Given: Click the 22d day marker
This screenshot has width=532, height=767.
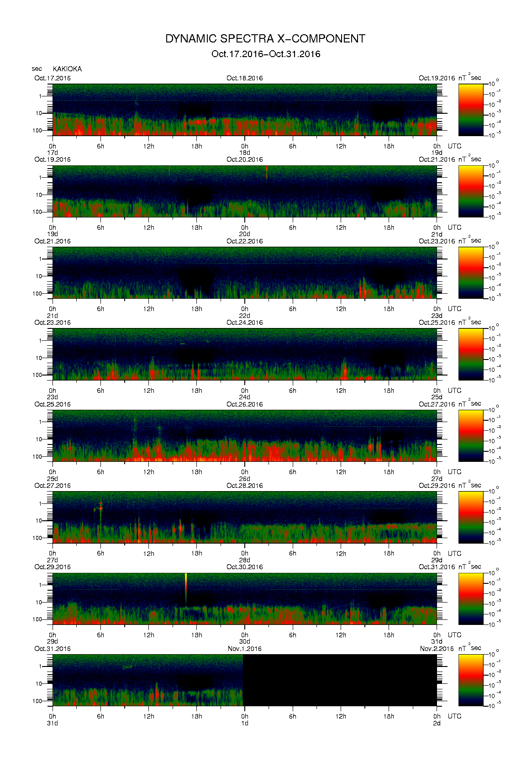Looking at the screenshot, I should tap(245, 316).
